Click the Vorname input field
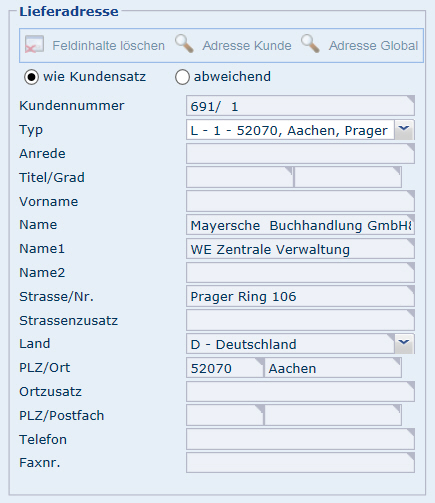 (300, 201)
